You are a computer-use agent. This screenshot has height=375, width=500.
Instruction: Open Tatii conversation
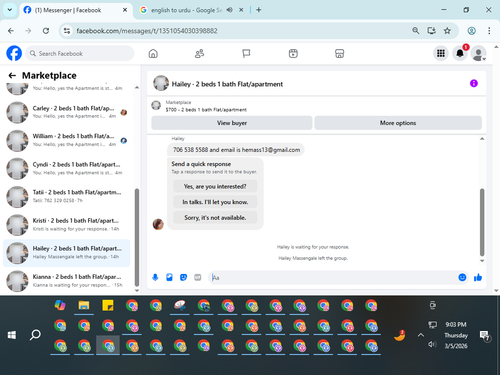(67, 197)
